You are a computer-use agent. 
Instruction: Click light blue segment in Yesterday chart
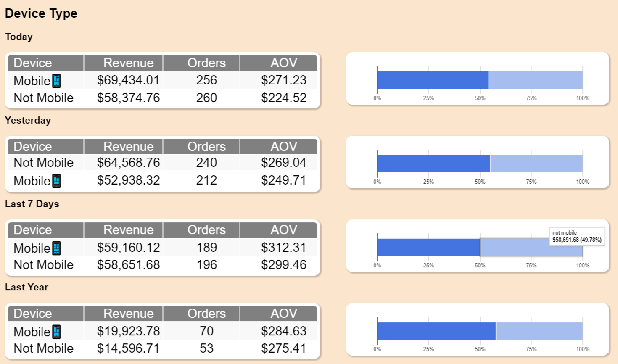(536, 164)
